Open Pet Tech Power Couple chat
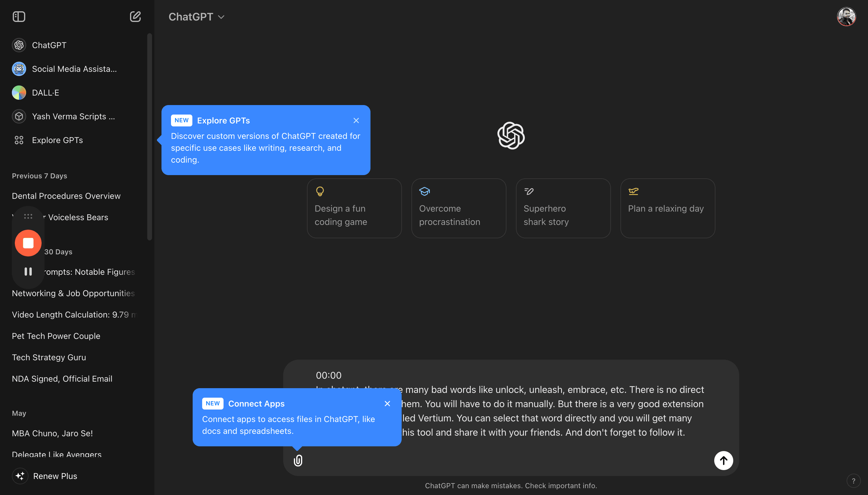This screenshot has width=868, height=495. point(56,336)
